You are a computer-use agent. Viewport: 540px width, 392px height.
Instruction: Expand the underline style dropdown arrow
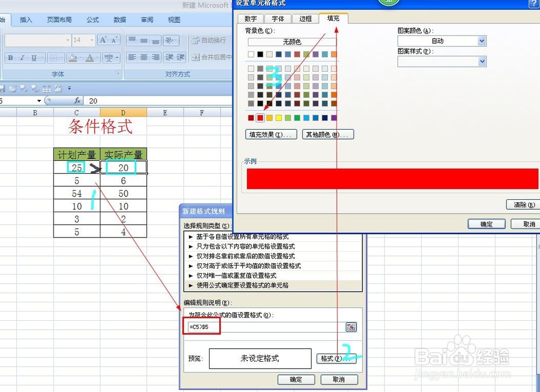click(42, 58)
